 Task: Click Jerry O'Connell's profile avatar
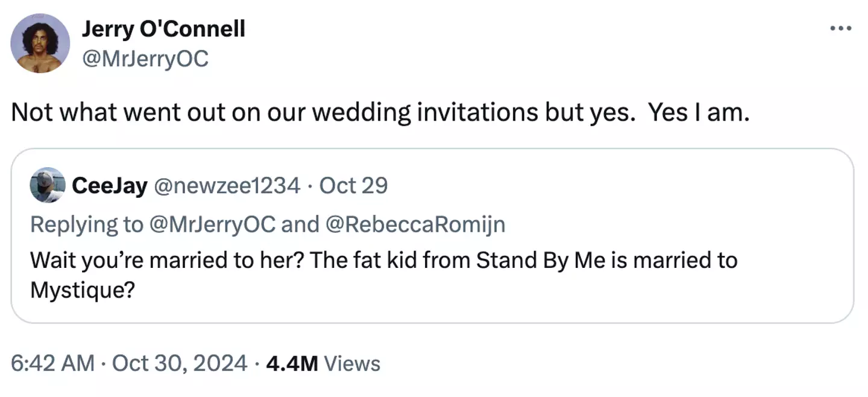point(40,43)
